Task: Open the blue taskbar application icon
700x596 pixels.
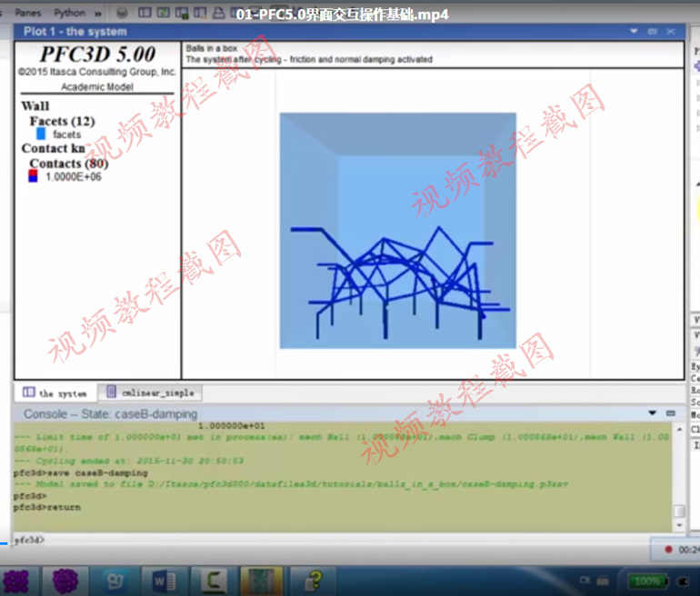Action: coord(115,581)
